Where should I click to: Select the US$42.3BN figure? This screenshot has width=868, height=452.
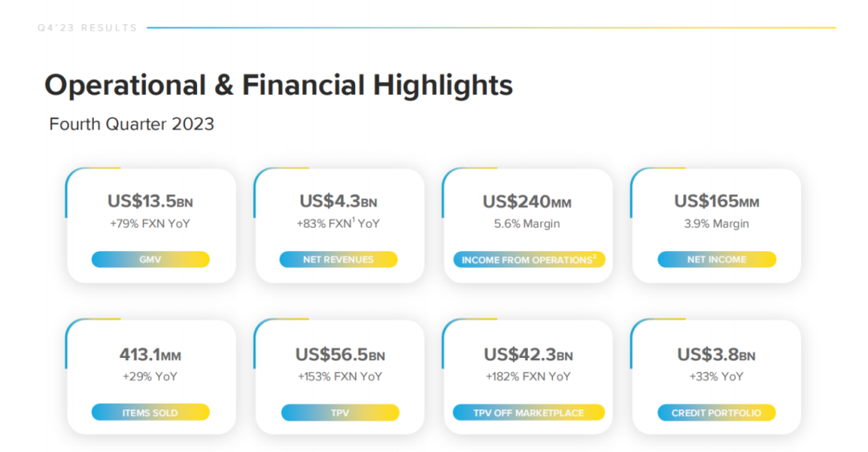point(528,355)
